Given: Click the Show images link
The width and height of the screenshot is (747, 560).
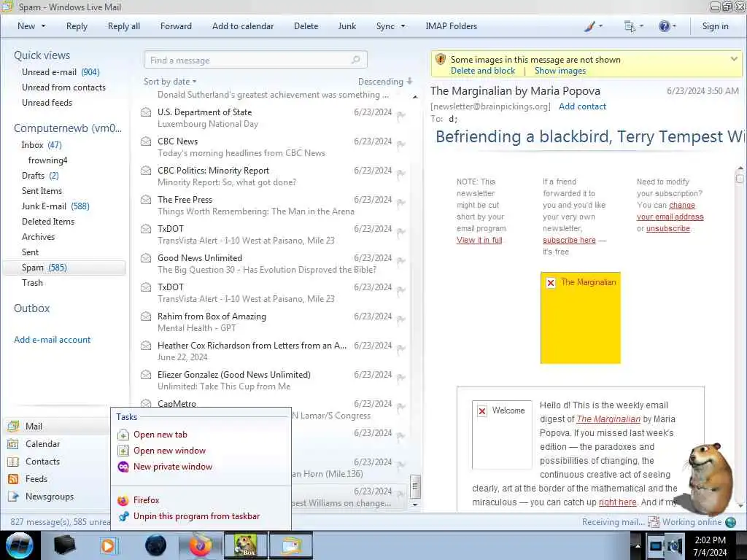Looking at the screenshot, I should click(x=560, y=71).
